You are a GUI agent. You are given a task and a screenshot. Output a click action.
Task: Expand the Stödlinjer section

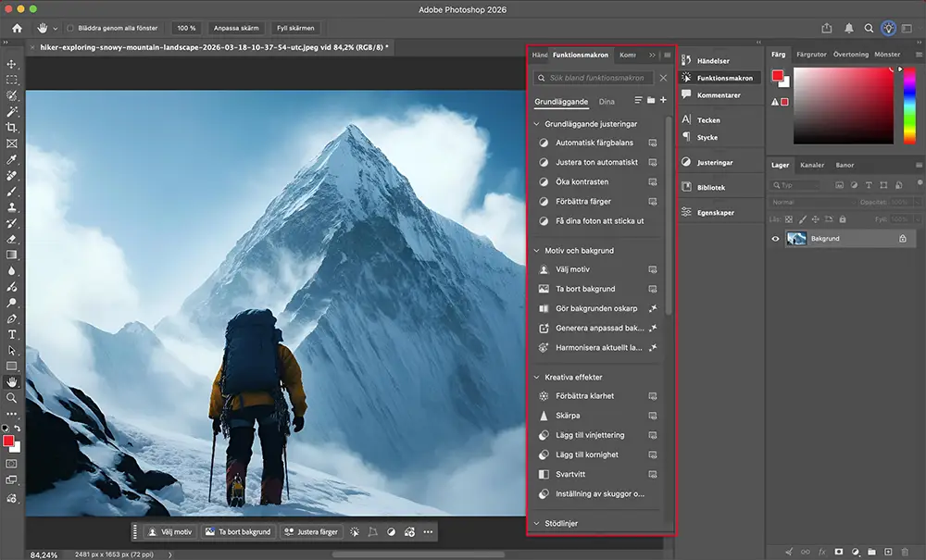pyautogui.click(x=536, y=524)
